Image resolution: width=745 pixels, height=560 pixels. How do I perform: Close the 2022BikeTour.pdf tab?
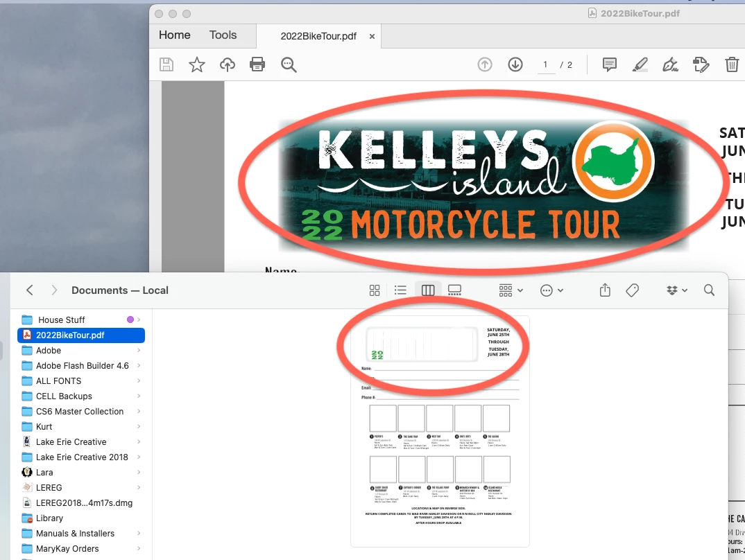(372, 36)
